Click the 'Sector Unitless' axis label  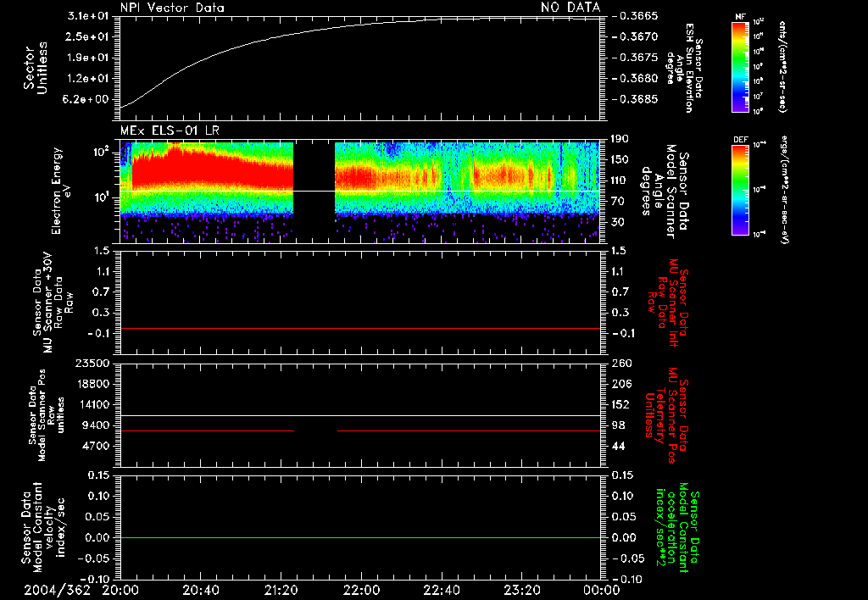[36, 68]
